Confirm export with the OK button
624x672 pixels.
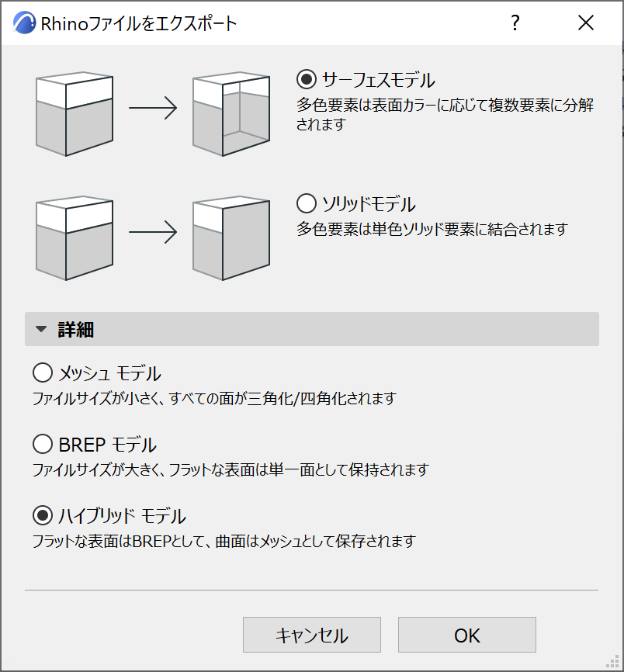tap(466, 635)
